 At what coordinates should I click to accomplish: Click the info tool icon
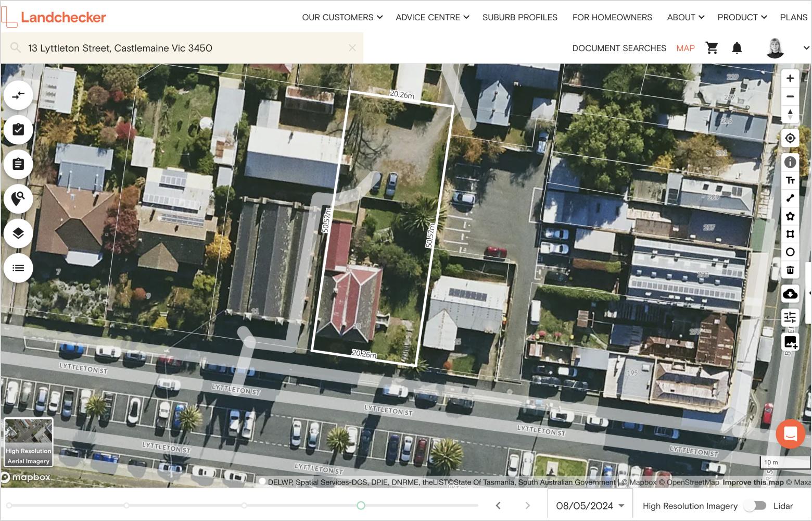click(790, 162)
